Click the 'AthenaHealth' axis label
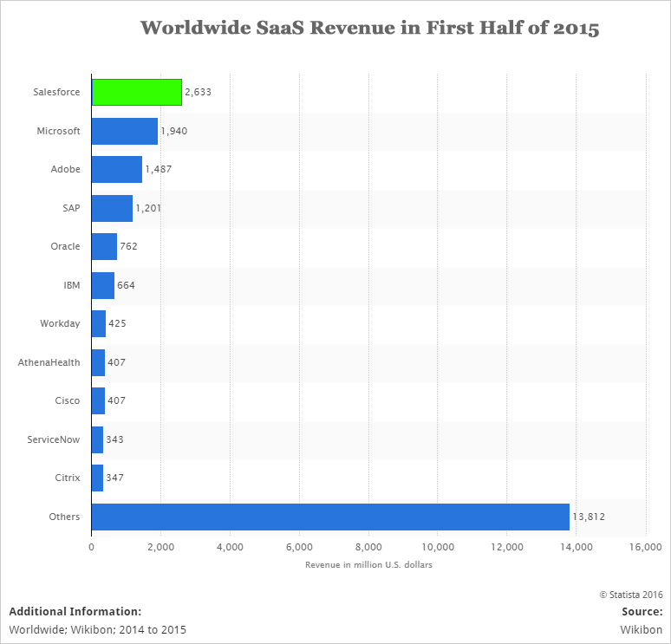The height and width of the screenshot is (644, 671). point(49,362)
